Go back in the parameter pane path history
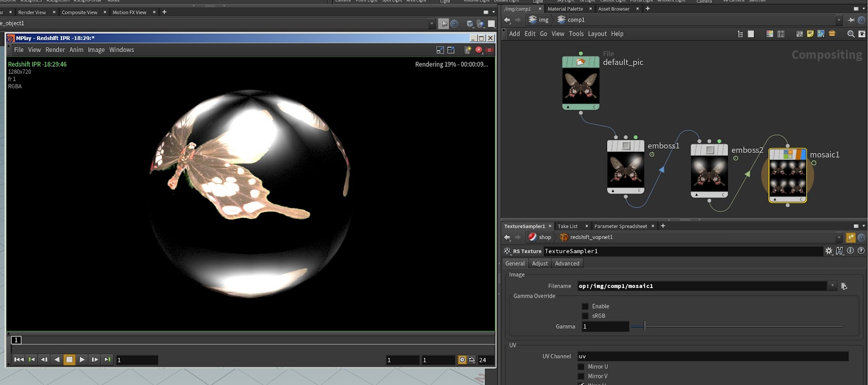The height and width of the screenshot is (385, 868). pos(507,238)
